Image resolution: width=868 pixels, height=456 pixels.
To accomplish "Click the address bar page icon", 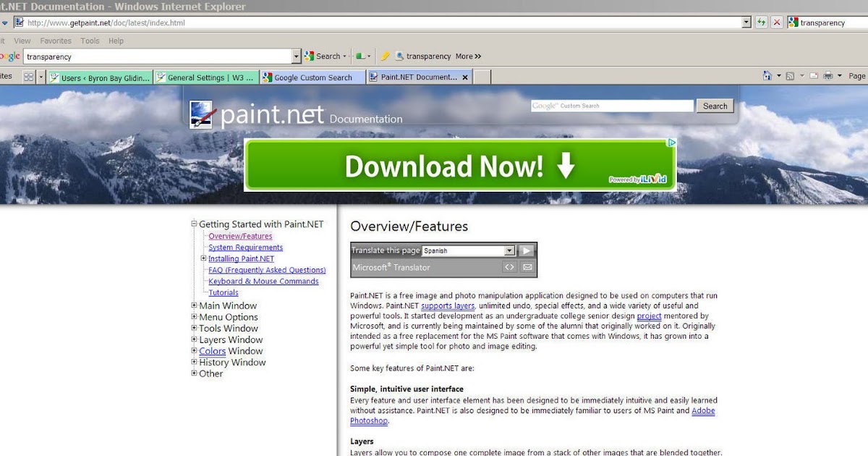I will click(19, 22).
